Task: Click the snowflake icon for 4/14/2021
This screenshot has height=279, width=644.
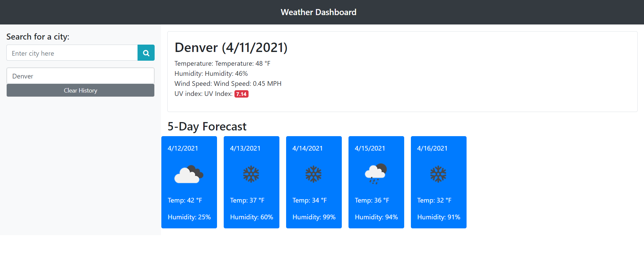Action: (x=314, y=174)
